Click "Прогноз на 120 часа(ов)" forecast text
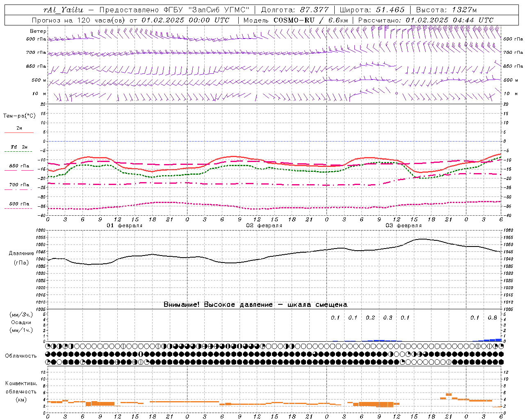This screenshot has height=420, width=525. 79,20
